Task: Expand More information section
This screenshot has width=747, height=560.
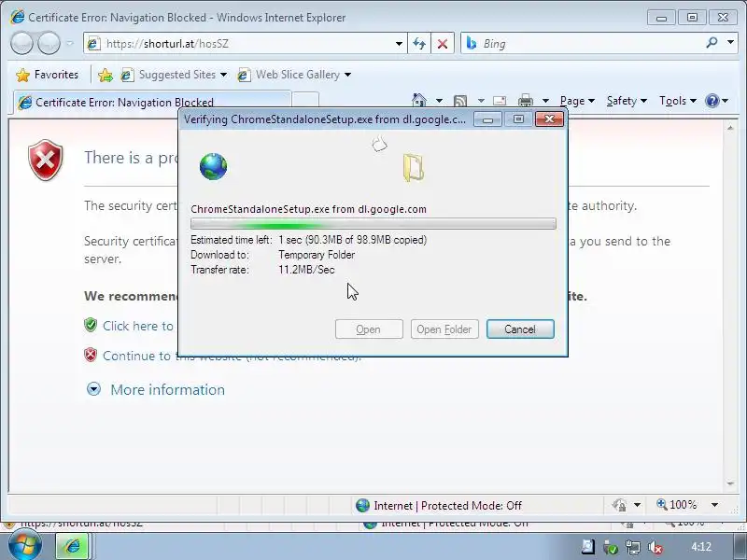Action: [x=94, y=389]
